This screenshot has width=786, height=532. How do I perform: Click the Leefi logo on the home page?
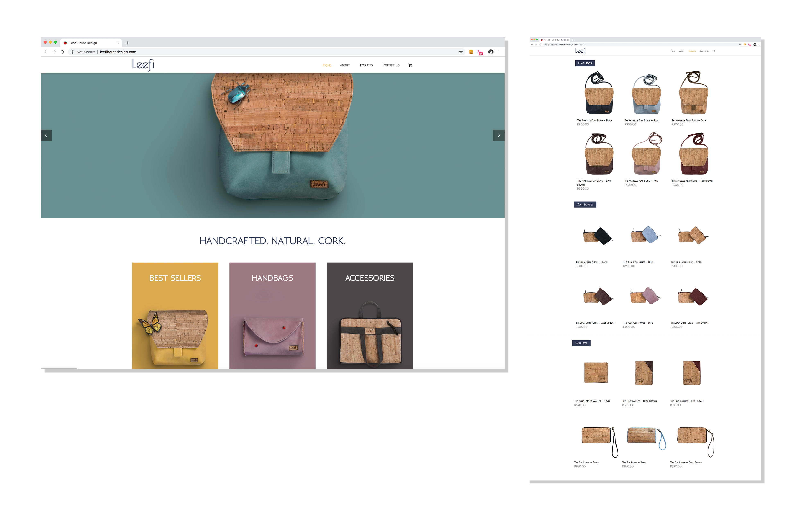click(143, 65)
